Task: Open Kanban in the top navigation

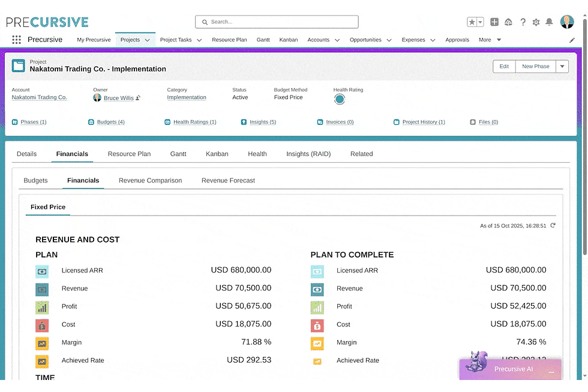Action: [x=289, y=40]
